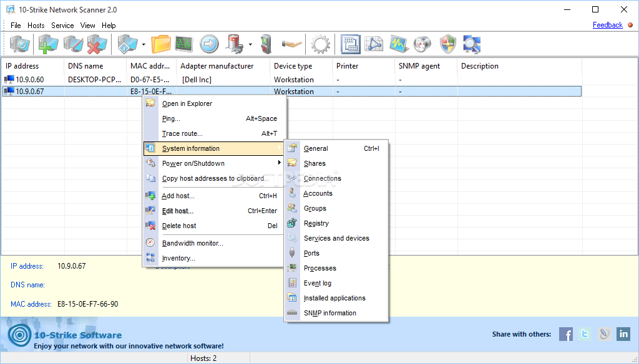Choose Ping... in the context menu
The width and height of the screenshot is (639, 364).
[x=212, y=118]
